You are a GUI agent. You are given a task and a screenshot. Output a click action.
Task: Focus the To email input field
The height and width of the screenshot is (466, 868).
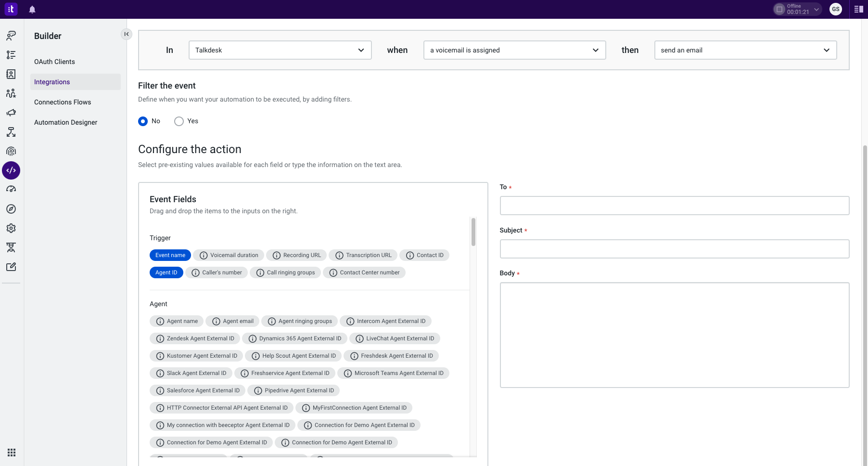(675, 206)
